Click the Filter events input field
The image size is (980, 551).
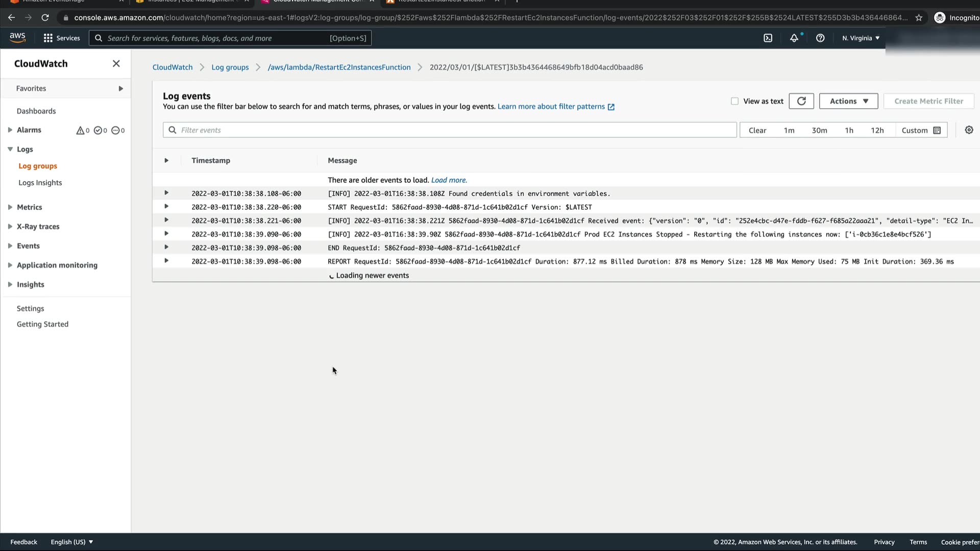(x=449, y=130)
